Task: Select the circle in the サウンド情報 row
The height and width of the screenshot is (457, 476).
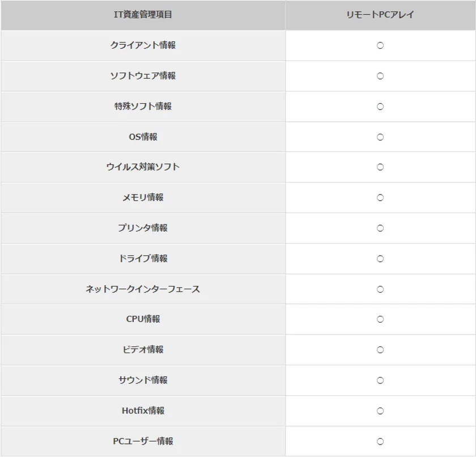Action: coord(380,380)
